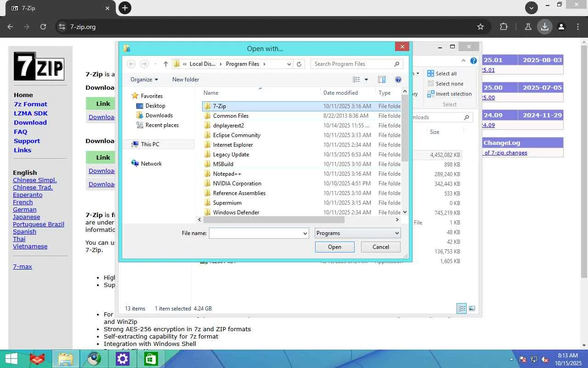The height and width of the screenshot is (368, 588).
Task: Open the red fox-like taskbar app
Action: (x=38, y=359)
